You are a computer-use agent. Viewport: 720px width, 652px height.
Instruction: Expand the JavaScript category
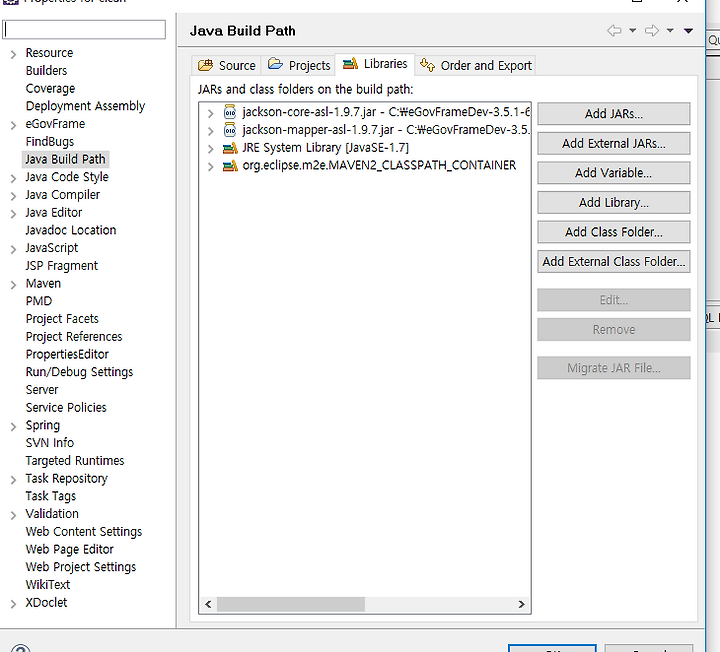(x=13, y=249)
